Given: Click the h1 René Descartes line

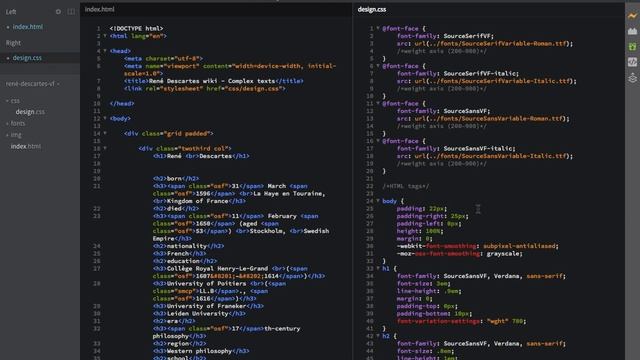Looking at the screenshot, I should (x=201, y=156).
